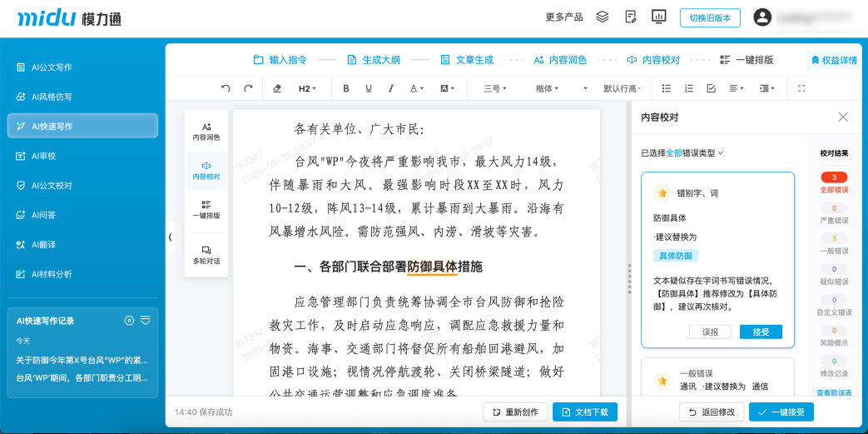This screenshot has width=868, height=434.
Task: Insert a checkbox task list
Action: 712,88
